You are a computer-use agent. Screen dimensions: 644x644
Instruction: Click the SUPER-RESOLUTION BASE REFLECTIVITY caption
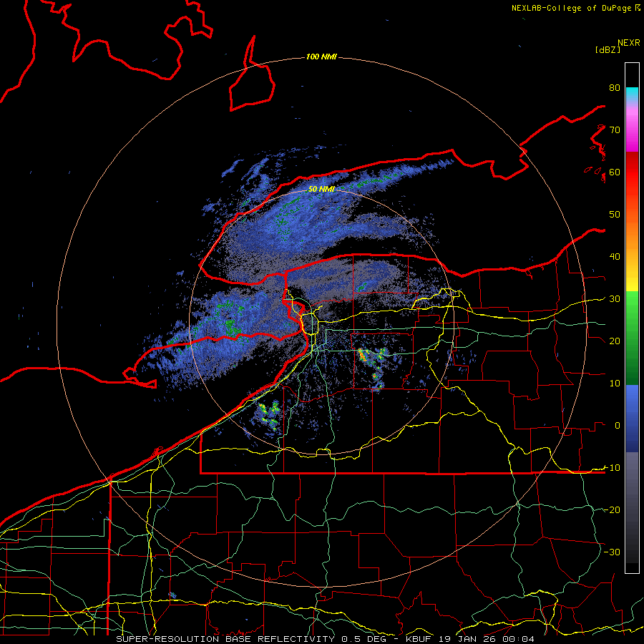(225, 639)
